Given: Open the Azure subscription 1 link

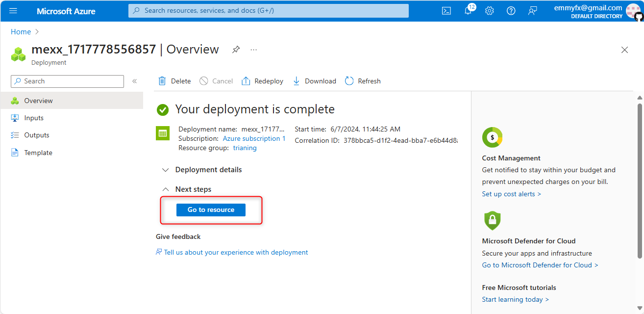Looking at the screenshot, I should (x=254, y=138).
